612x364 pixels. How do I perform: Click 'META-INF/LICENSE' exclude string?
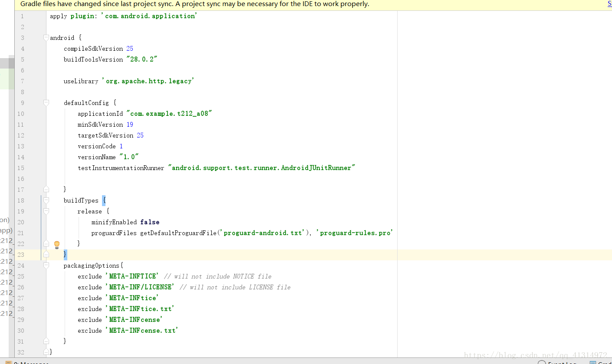[x=140, y=287]
